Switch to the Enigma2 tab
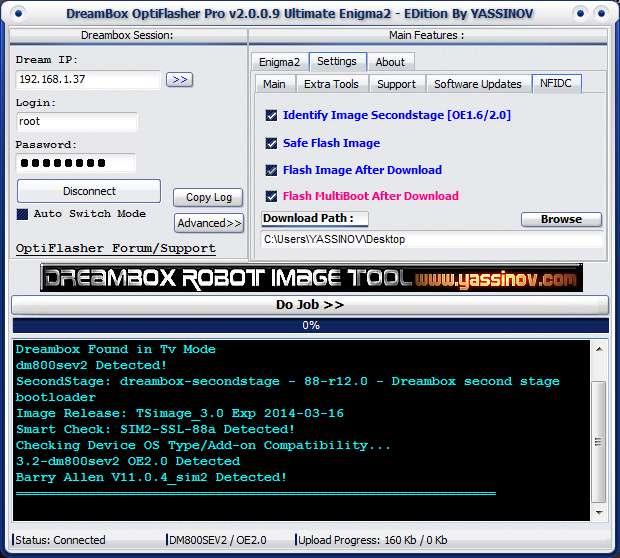 click(280, 62)
